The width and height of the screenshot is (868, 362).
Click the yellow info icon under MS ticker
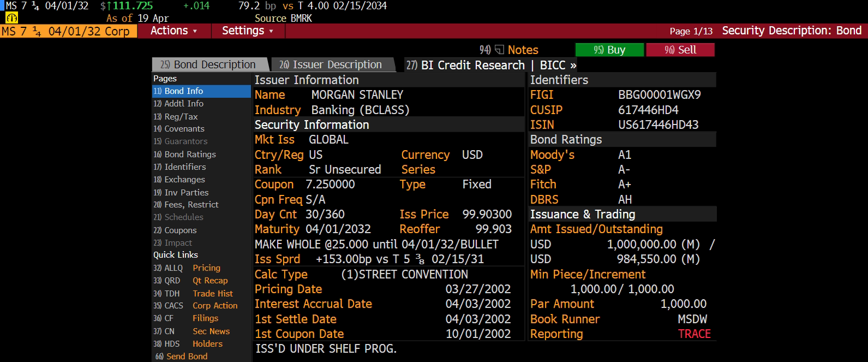(11, 18)
